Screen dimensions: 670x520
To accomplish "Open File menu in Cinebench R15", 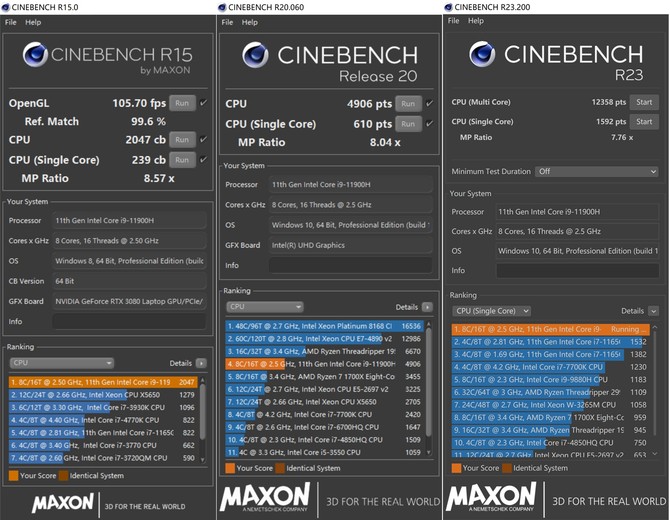I will 11,22.
